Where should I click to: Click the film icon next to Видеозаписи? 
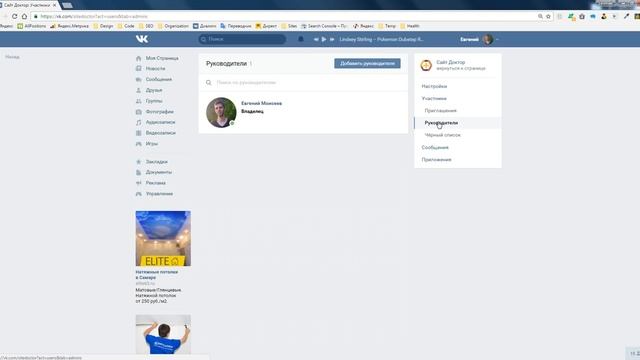point(138,133)
